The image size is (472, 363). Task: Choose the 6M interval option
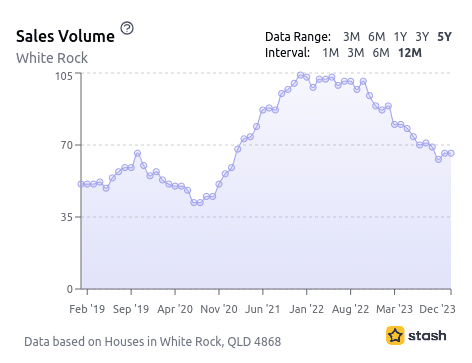coord(381,53)
